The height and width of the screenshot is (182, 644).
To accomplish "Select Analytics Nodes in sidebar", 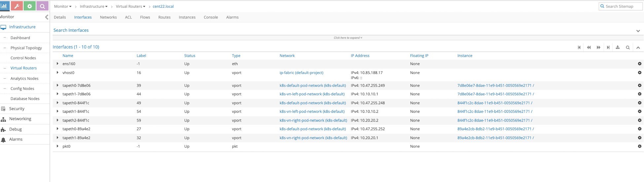I will (24, 78).
